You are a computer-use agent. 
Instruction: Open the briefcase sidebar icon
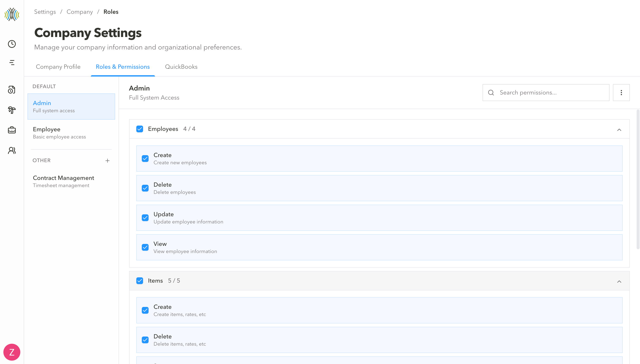point(12,130)
